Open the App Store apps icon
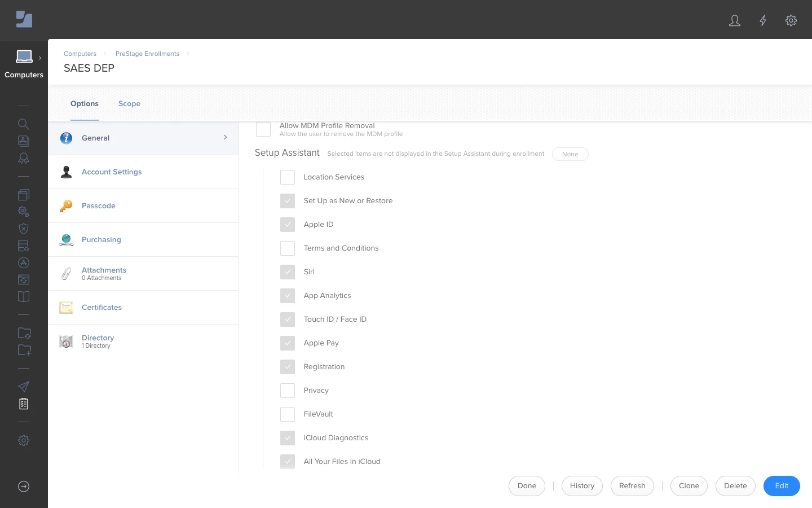 tap(24, 262)
